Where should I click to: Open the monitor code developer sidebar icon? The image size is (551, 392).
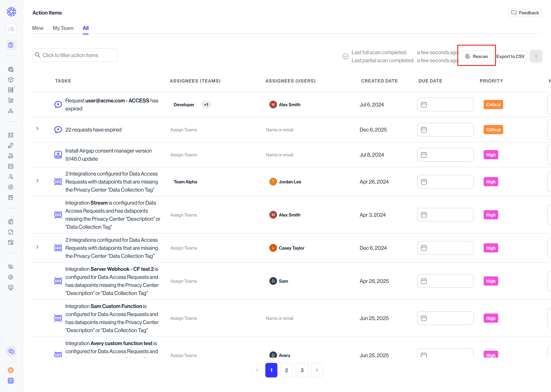point(11,287)
